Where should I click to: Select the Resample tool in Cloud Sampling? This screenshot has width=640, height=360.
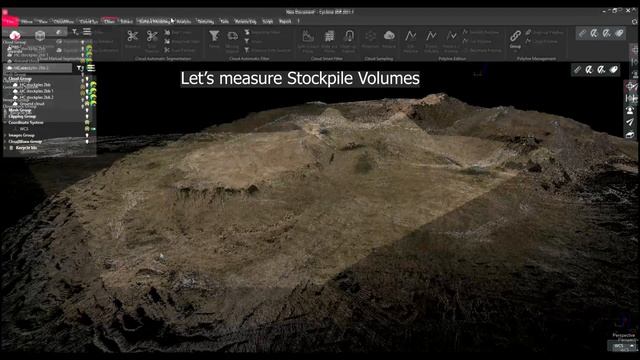(x=370, y=36)
